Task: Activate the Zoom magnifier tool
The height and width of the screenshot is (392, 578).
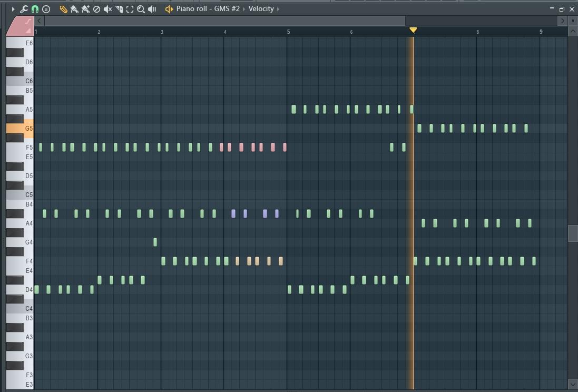Action: pyautogui.click(x=141, y=9)
